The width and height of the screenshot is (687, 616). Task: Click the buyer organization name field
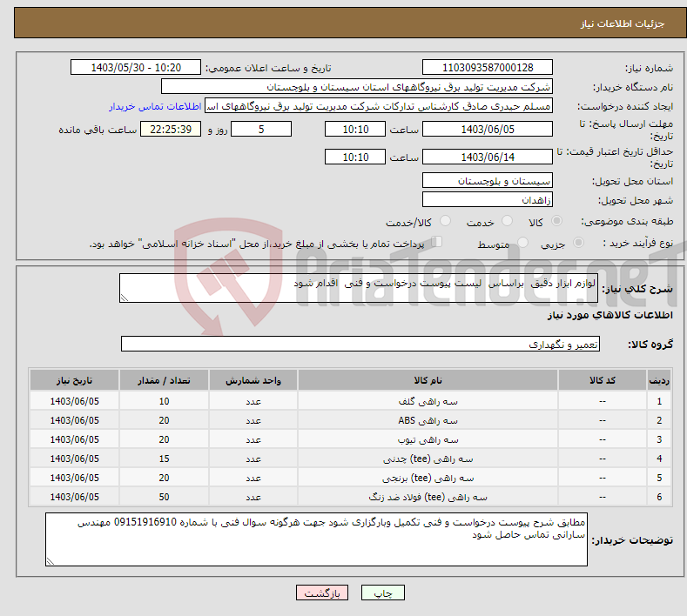click(x=357, y=87)
